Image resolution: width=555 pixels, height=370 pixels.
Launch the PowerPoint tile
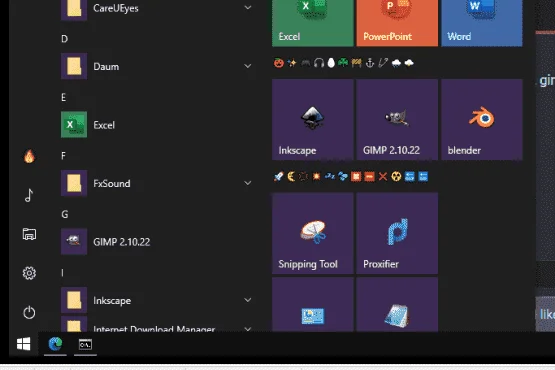point(397,23)
